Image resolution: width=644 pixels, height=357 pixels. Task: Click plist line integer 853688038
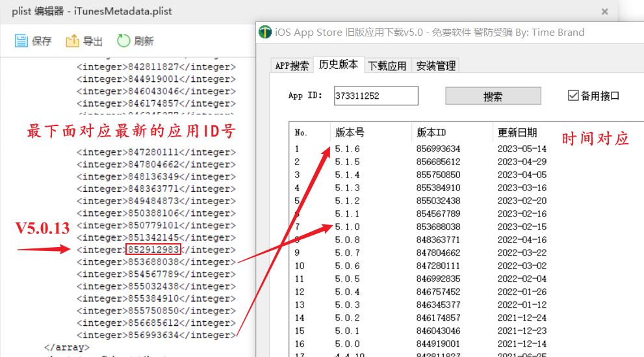156,262
